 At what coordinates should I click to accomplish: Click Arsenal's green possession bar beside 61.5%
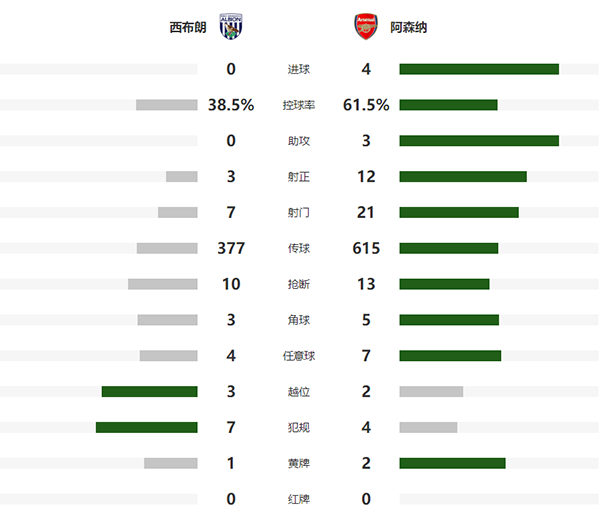click(x=448, y=105)
